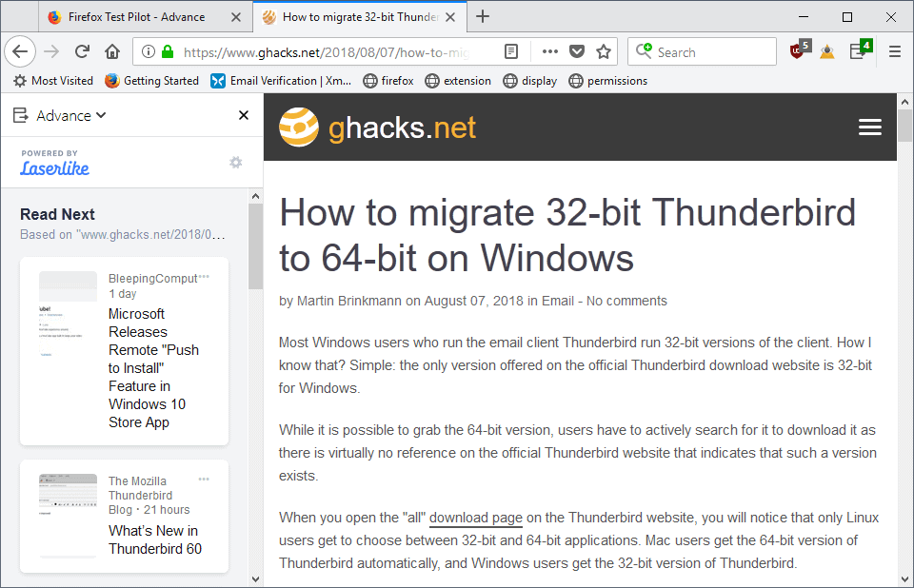Click the Thunderbird 60 article thumbnail
This screenshot has height=588, width=914.
tap(68, 515)
